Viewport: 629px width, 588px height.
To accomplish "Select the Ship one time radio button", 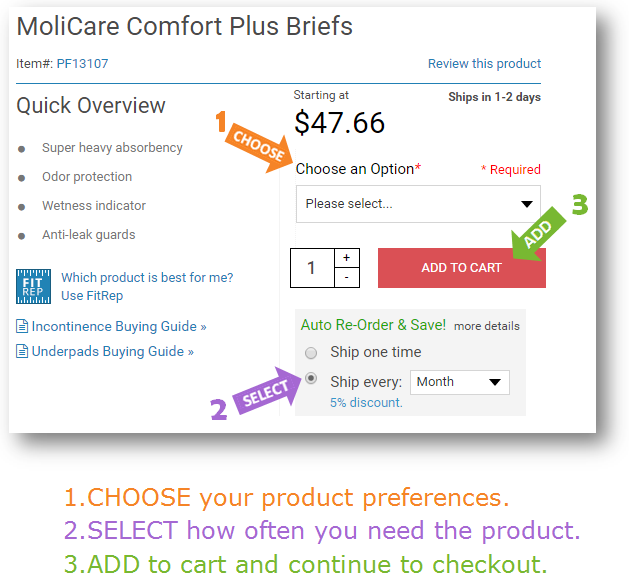I will point(311,353).
